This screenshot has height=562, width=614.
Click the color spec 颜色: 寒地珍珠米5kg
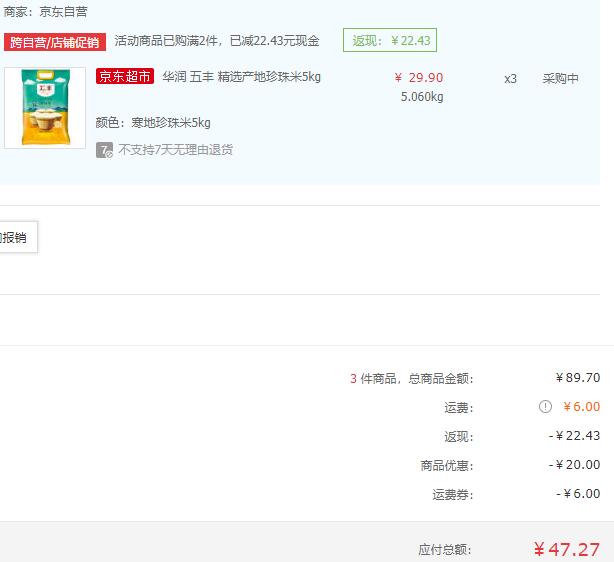coord(153,123)
